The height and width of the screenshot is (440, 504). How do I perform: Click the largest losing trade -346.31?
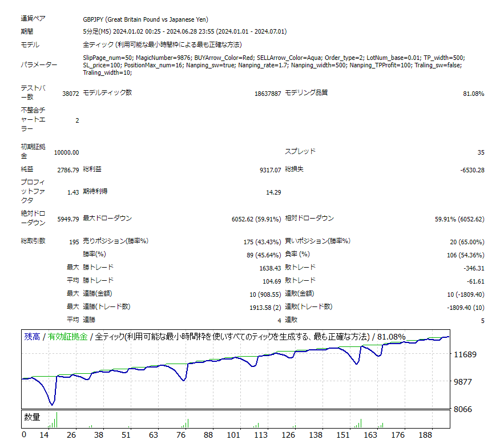pos(474,268)
